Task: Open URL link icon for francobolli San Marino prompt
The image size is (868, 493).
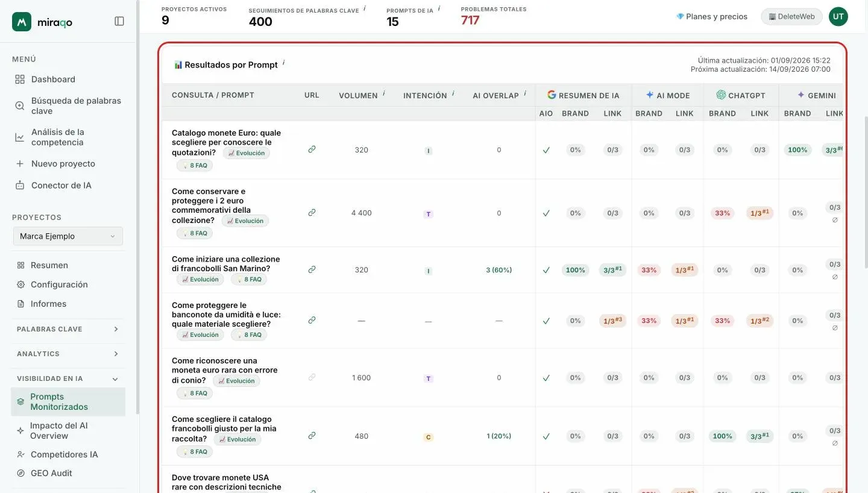Action: pos(312,269)
